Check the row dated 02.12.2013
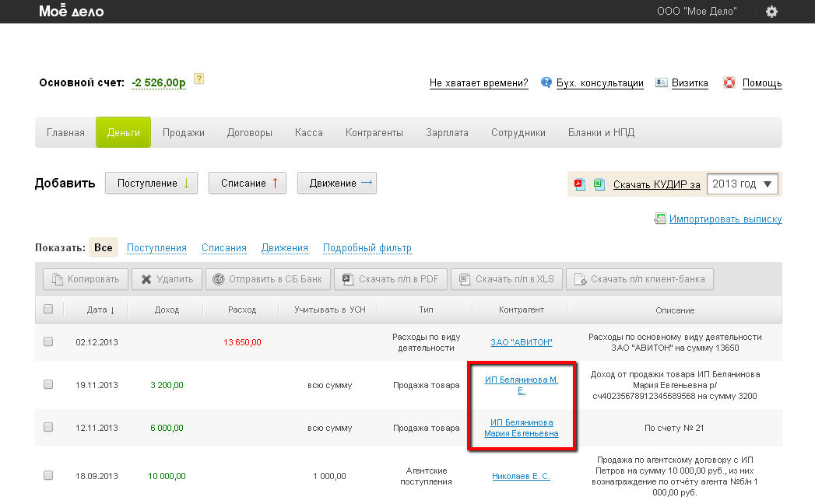 [48, 341]
